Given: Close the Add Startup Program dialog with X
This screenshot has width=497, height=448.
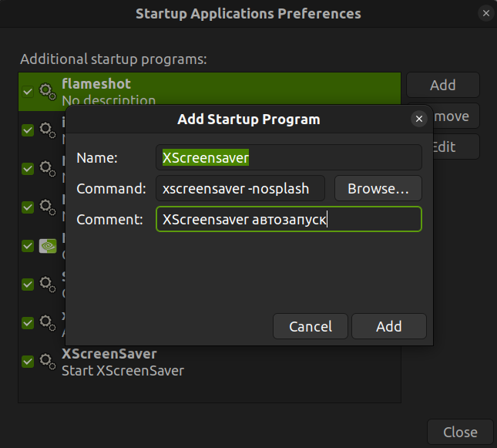Looking at the screenshot, I should pyautogui.click(x=419, y=119).
